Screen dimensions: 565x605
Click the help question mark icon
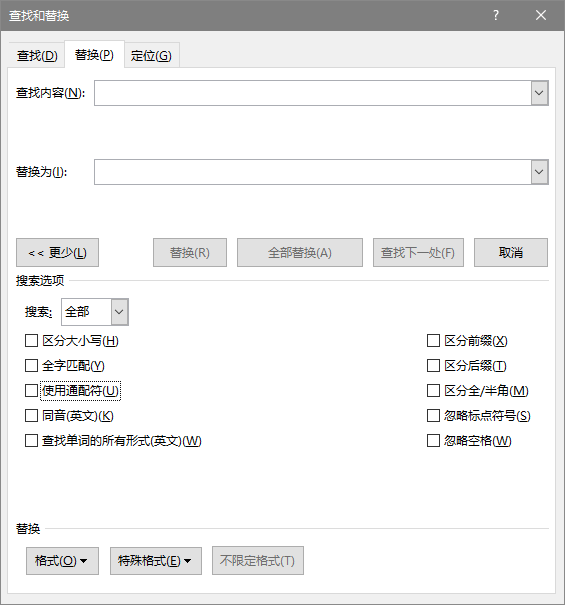[x=496, y=15]
